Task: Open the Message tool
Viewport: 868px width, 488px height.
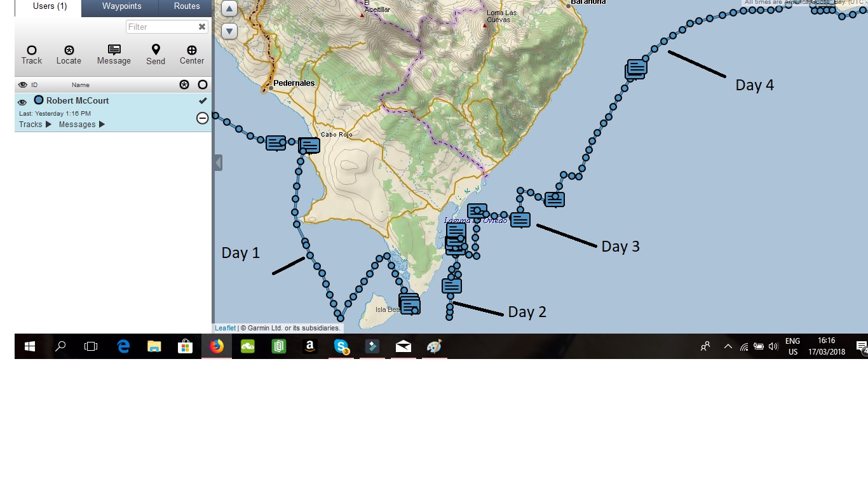Action: (x=113, y=54)
